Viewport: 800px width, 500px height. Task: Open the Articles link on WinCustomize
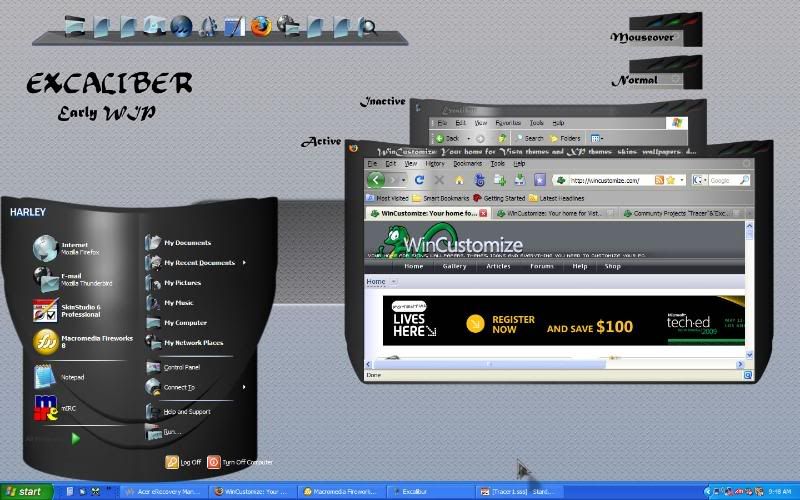pyautogui.click(x=498, y=266)
